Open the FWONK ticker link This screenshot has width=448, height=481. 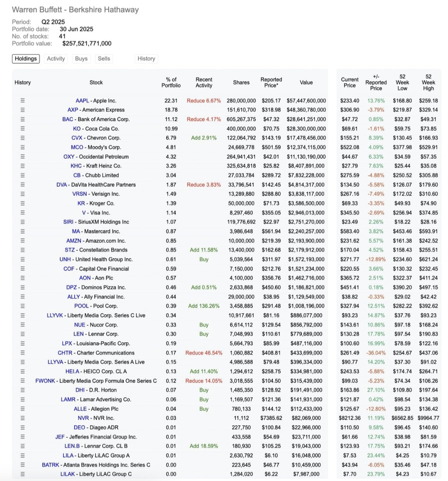(x=45, y=381)
